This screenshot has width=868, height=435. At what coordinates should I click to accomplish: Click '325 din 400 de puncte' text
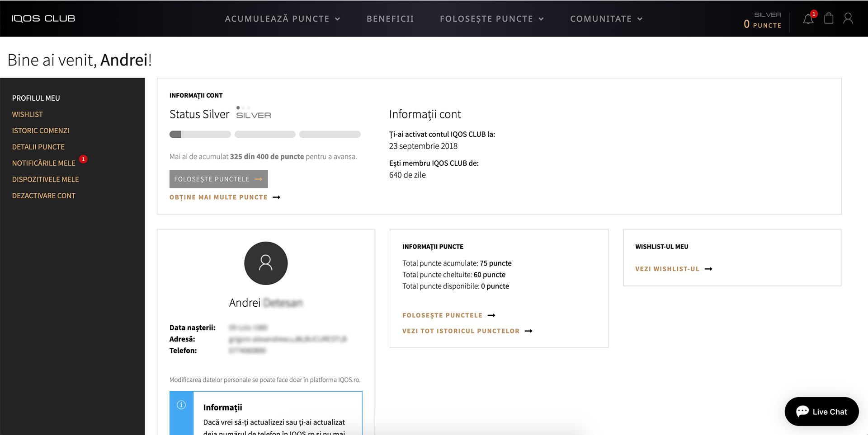267,157
